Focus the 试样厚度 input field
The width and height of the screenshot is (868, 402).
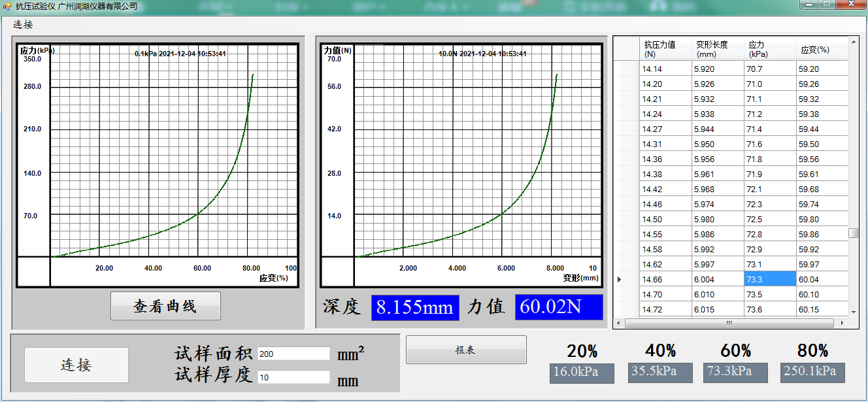[293, 377]
